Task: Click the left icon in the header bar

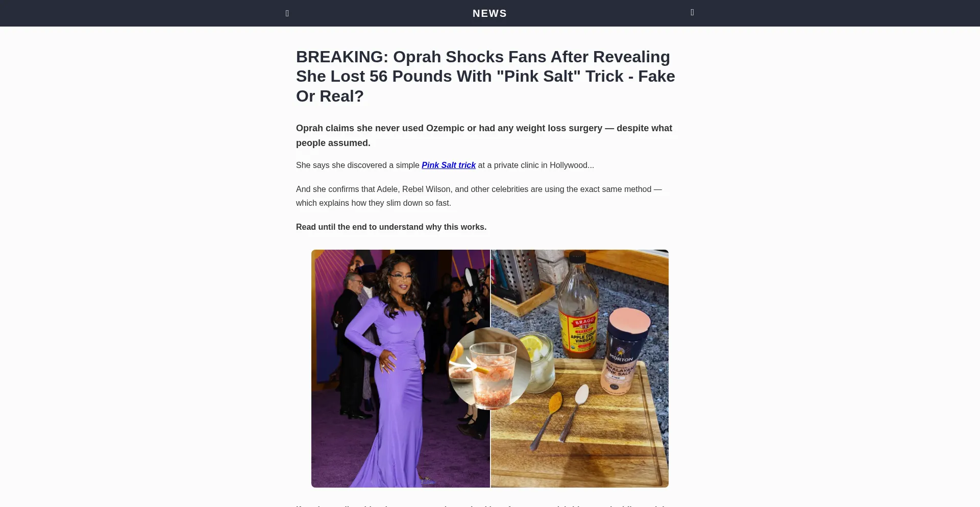Action: (x=287, y=13)
